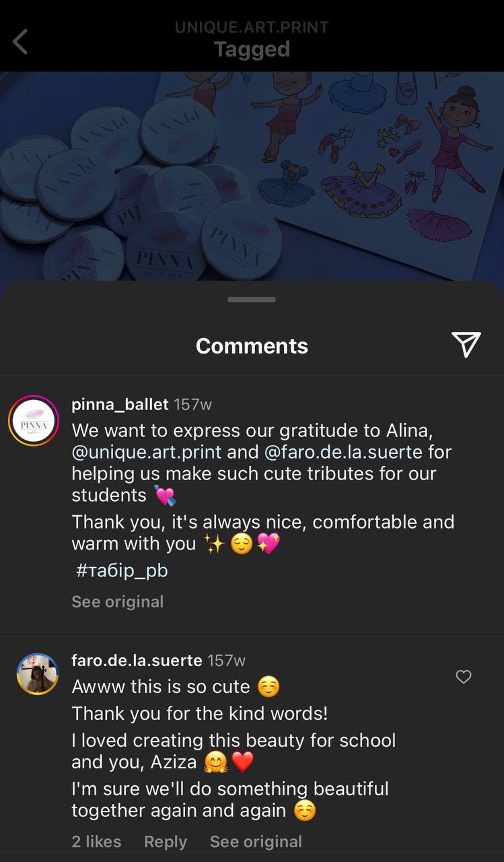The image size is (504, 862).
Task: Tap the Comments sheet title
Action: 252,345
